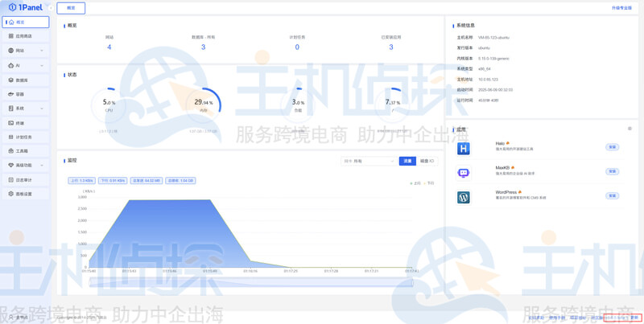The image size is (644, 324).
Task: Click the disk / 7.37% usage gauge
Action: tap(392, 105)
